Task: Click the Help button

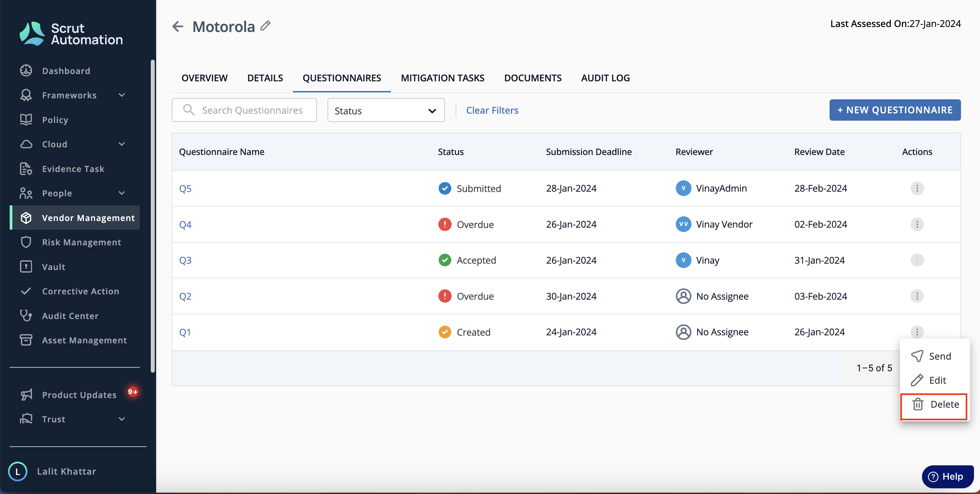Action: (x=947, y=477)
